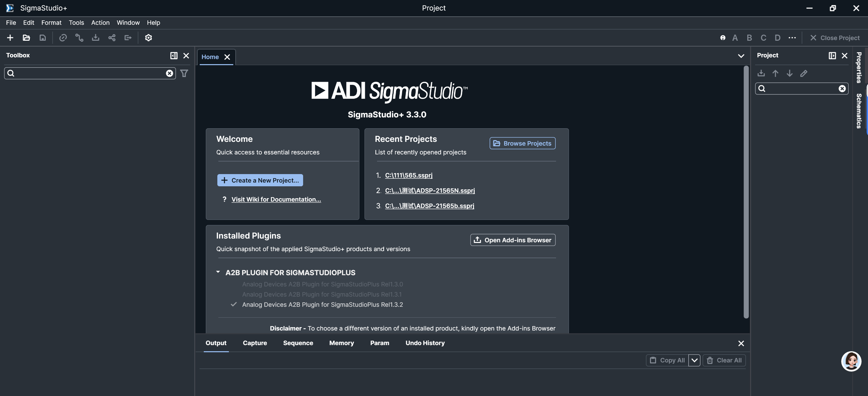The width and height of the screenshot is (868, 396).
Task: Collapse the Project panel with dock icon
Action: tap(832, 55)
